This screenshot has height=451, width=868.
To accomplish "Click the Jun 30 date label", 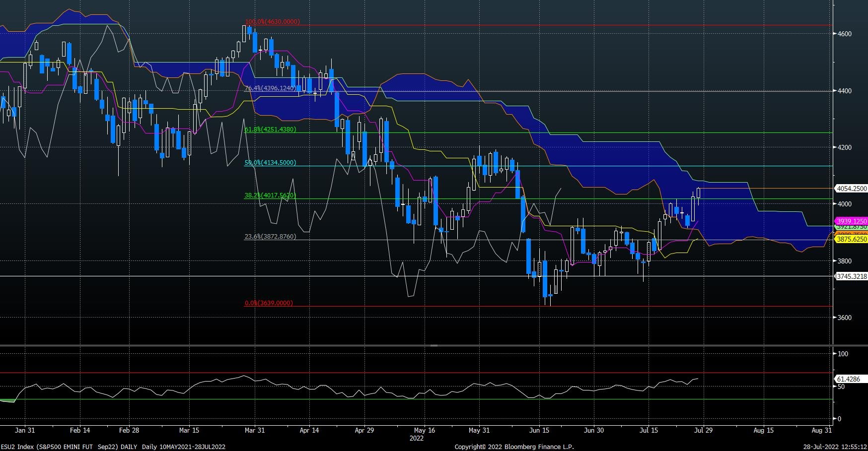I will click(594, 431).
